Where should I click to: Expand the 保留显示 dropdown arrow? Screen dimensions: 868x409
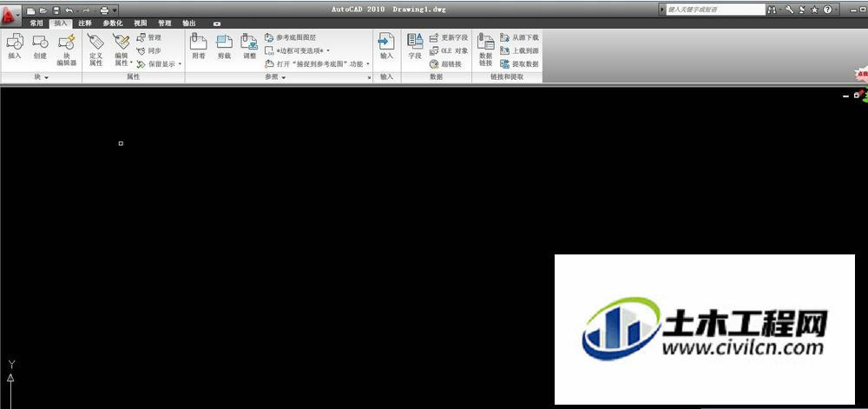pyautogui.click(x=180, y=64)
